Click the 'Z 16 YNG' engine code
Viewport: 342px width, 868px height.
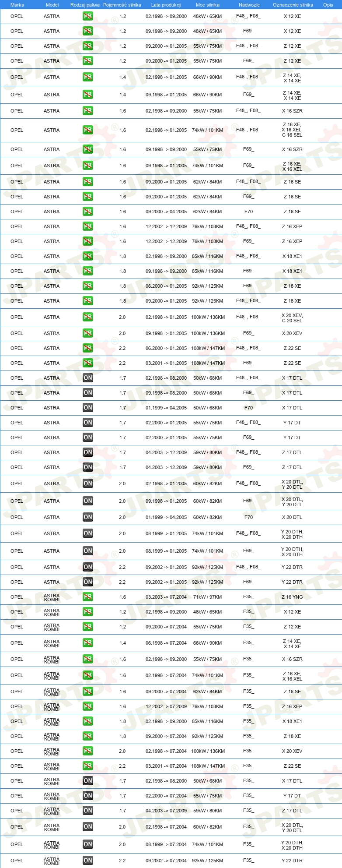coord(292,597)
